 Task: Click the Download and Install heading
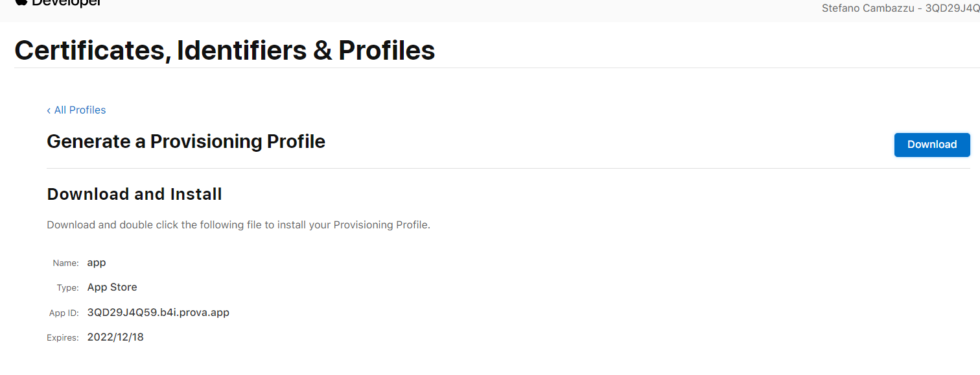[x=134, y=194]
